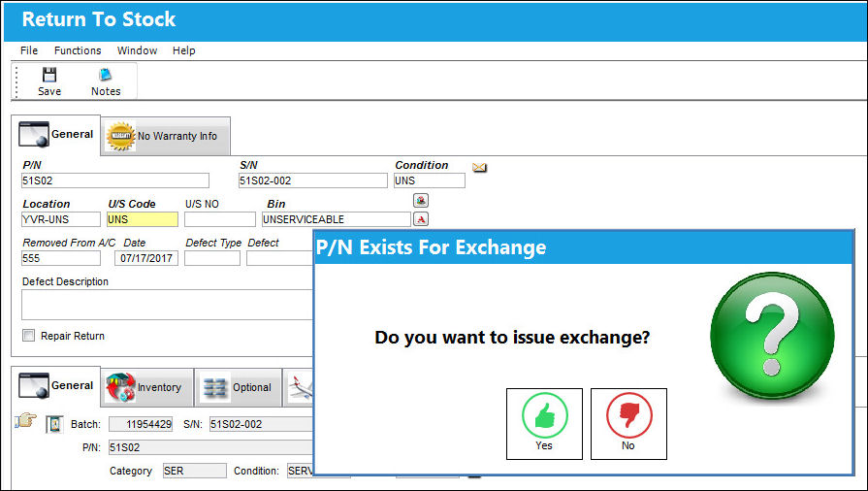Tick the Repair Return checkbox
868x491 pixels.
[29, 336]
